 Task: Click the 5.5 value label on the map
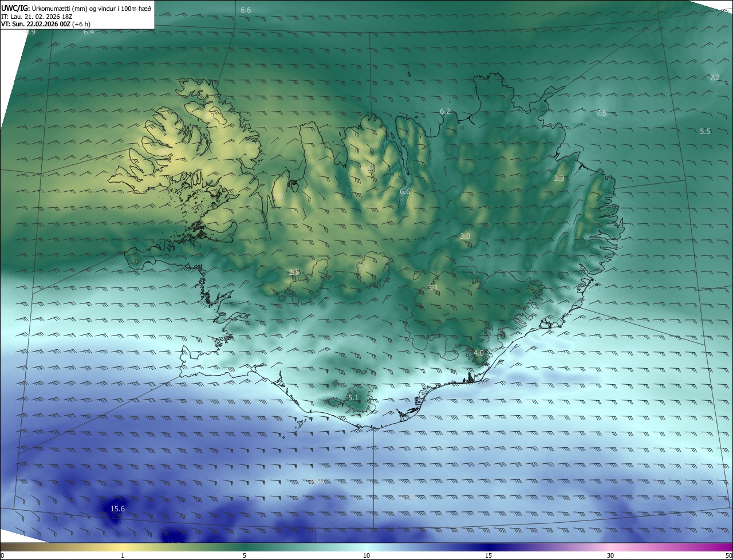click(705, 131)
